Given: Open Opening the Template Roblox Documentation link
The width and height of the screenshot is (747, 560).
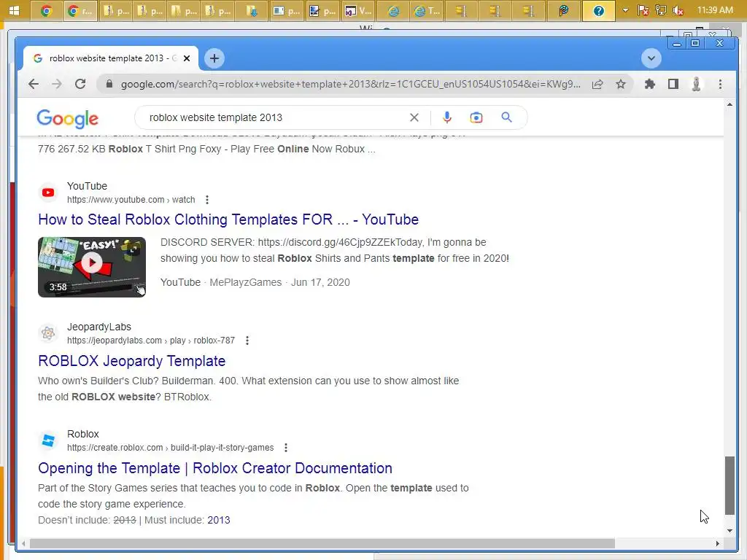Looking at the screenshot, I should point(215,468).
